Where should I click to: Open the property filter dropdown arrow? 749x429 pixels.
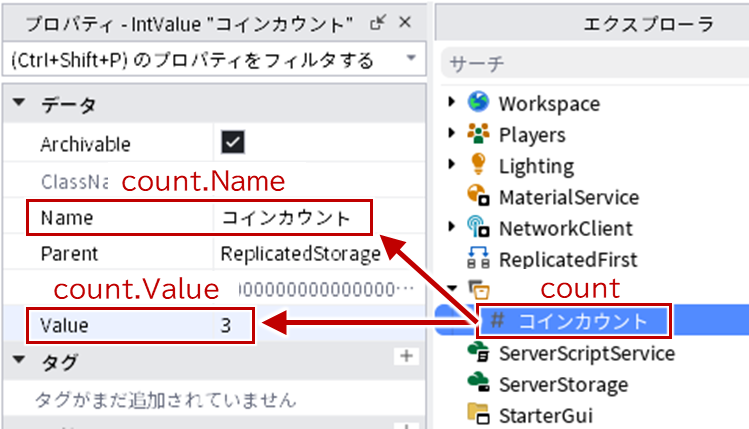click(x=411, y=58)
